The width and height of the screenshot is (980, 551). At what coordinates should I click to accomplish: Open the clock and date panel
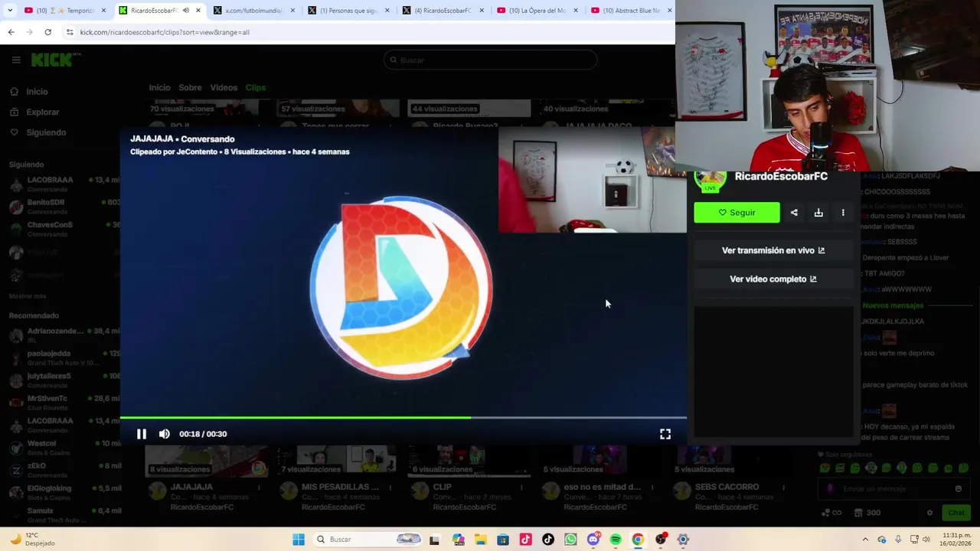[x=957, y=540]
